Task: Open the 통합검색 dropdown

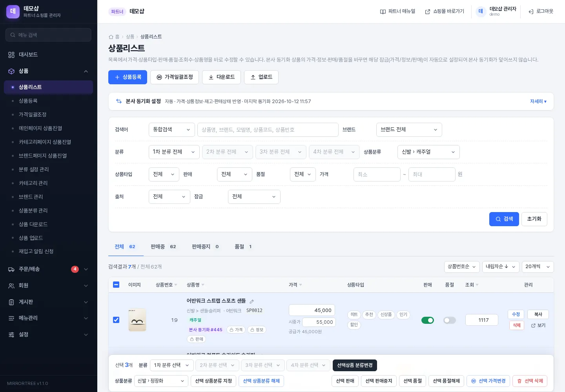Action: click(x=172, y=130)
